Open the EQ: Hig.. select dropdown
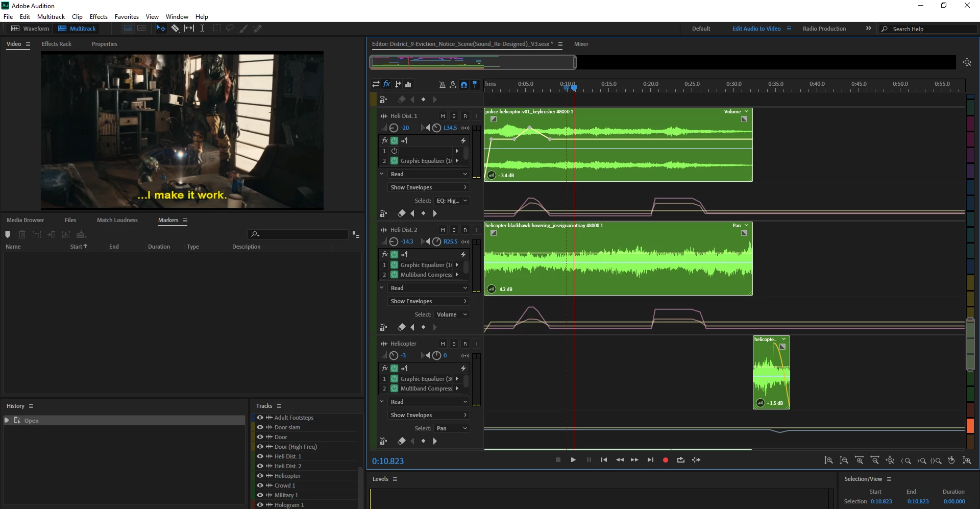The width and height of the screenshot is (980, 509). [x=452, y=201]
